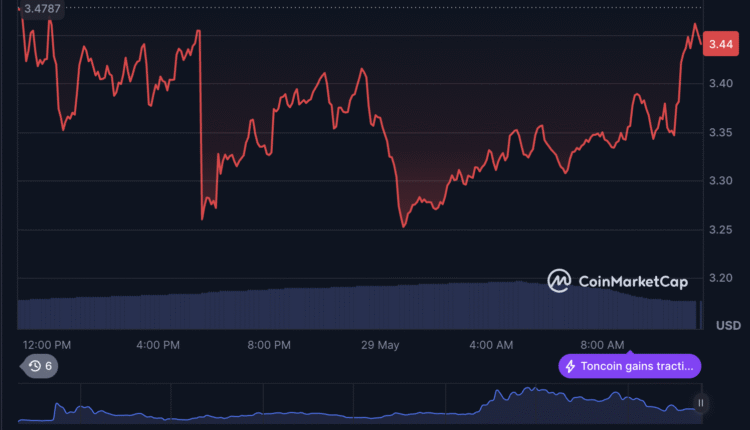
Task: Click the 8:00 AM time axis label
Action: [602, 345]
